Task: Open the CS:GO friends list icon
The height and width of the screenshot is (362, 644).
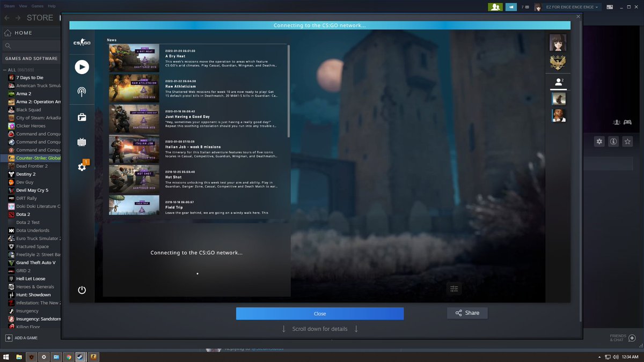Action: click(x=558, y=82)
